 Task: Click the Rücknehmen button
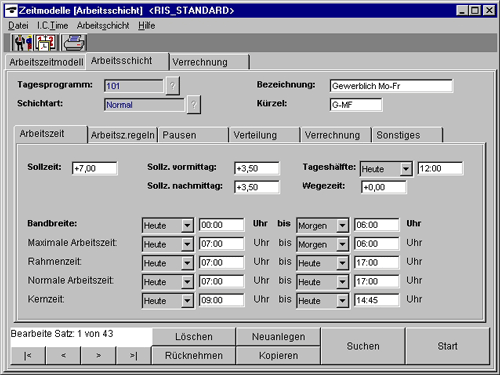click(194, 355)
